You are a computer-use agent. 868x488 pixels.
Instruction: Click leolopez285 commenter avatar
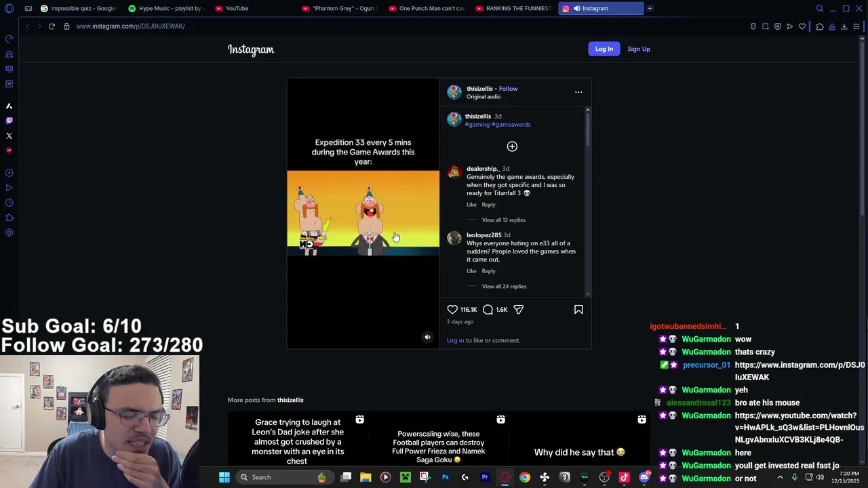pos(454,238)
